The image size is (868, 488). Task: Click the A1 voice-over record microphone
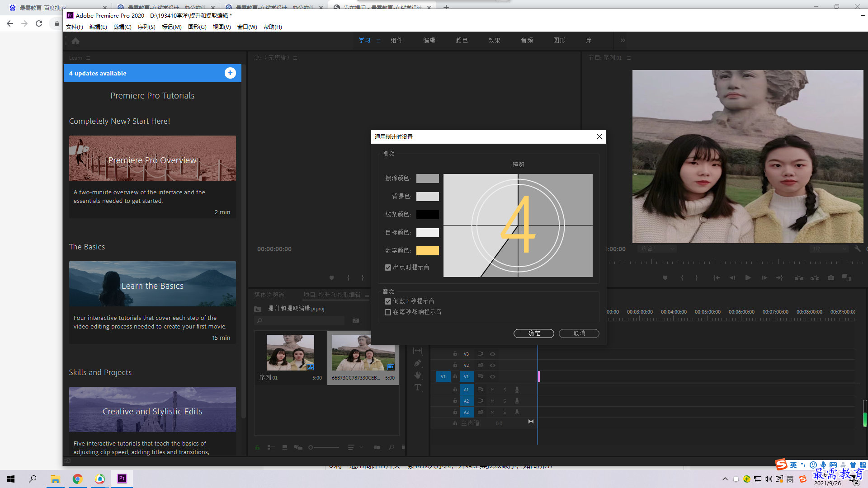point(517,389)
